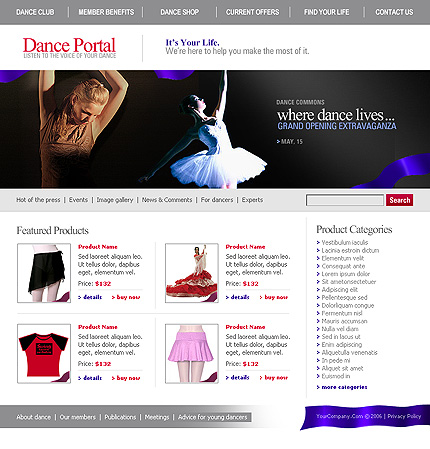This screenshot has height=449, width=430.
Task: Open the Dance Club menu item
Action: [x=35, y=12]
